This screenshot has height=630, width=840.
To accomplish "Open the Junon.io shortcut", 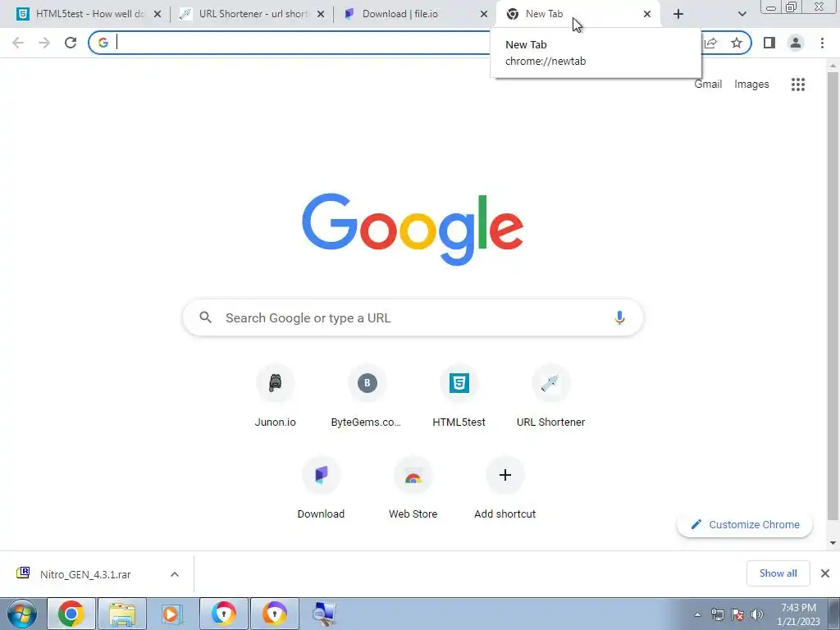I will click(x=276, y=396).
